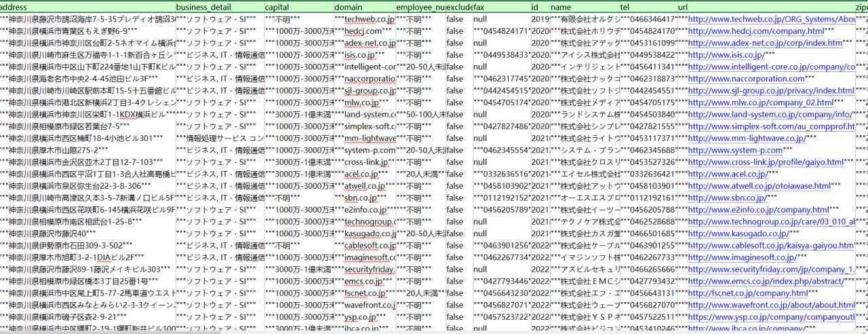Visit the www.cross-link.jp gaiyo.html link
This screenshot has height=334, width=868.
(x=766, y=162)
